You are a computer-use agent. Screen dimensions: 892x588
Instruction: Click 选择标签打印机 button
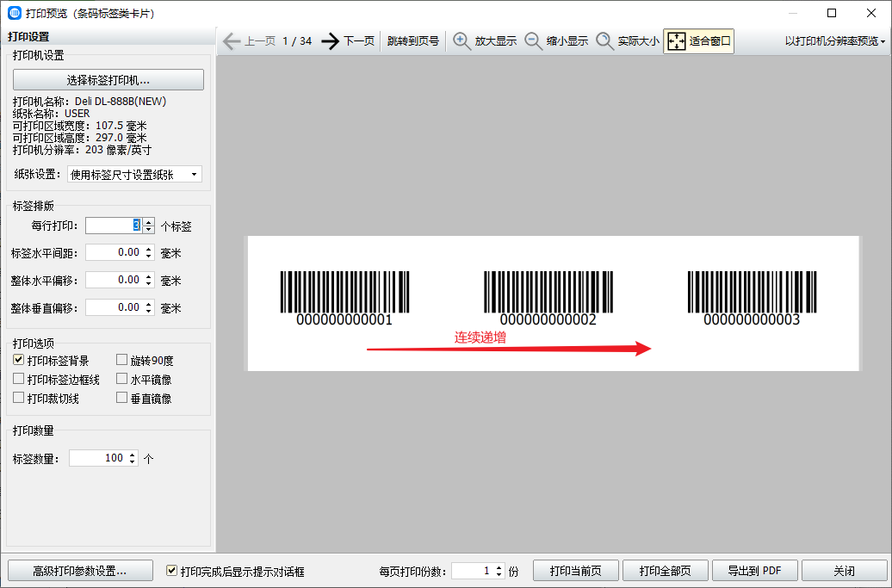[108, 79]
